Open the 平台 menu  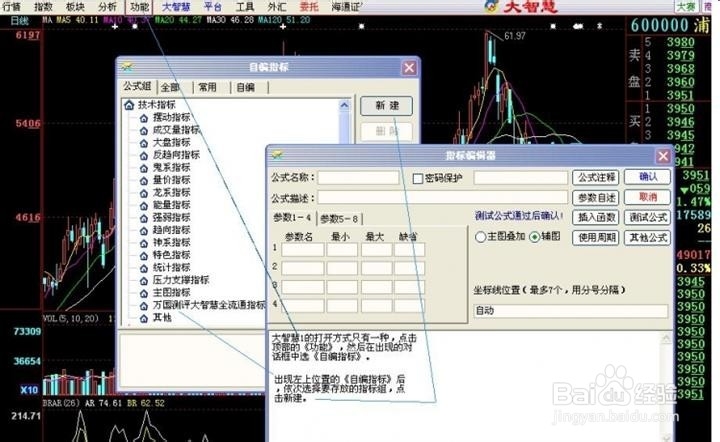point(213,7)
